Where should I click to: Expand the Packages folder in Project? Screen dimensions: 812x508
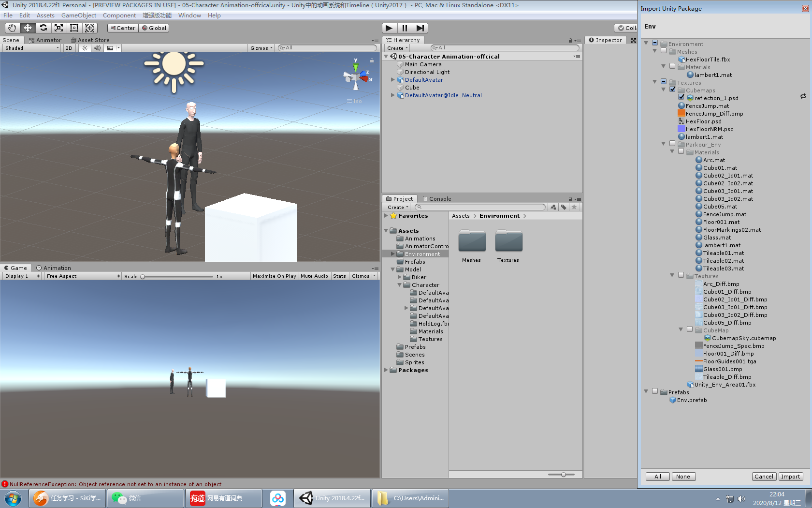click(386, 370)
